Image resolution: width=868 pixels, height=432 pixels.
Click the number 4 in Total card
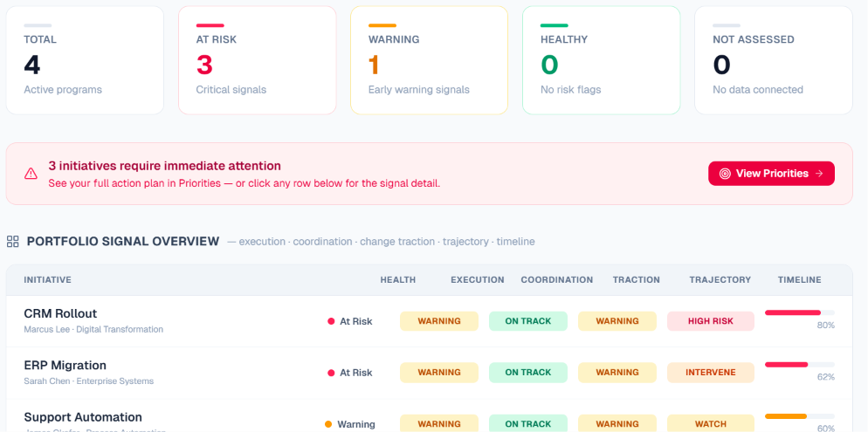(32, 65)
